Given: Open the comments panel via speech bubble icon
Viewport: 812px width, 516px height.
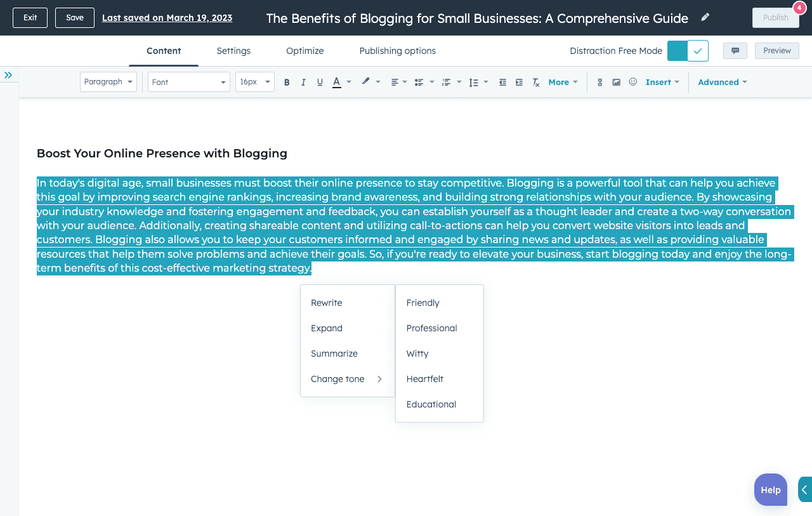Looking at the screenshot, I should pyautogui.click(x=735, y=50).
